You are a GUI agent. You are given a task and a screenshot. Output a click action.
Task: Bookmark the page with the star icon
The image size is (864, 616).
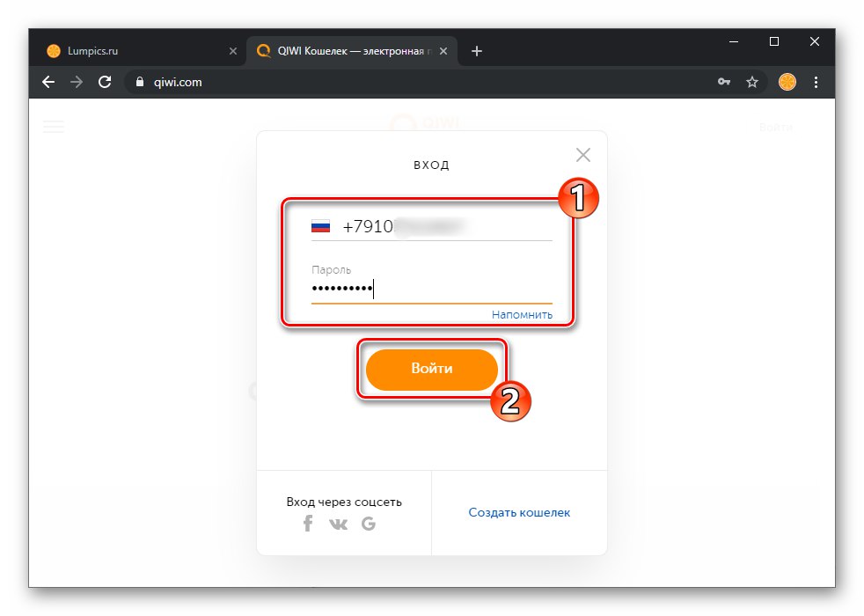[752, 82]
